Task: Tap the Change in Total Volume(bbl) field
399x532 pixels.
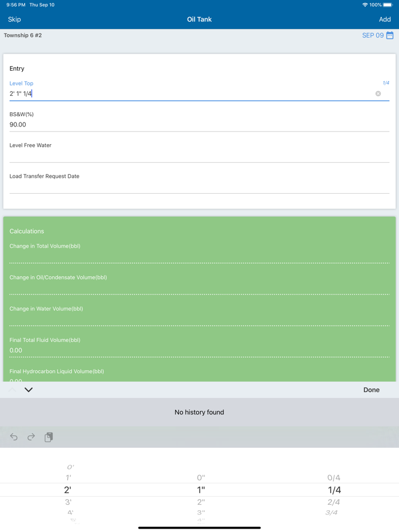Action: point(199,253)
